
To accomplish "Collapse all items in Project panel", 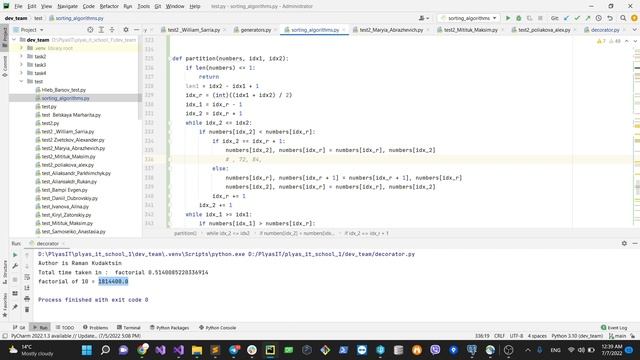I will coord(112,30).
